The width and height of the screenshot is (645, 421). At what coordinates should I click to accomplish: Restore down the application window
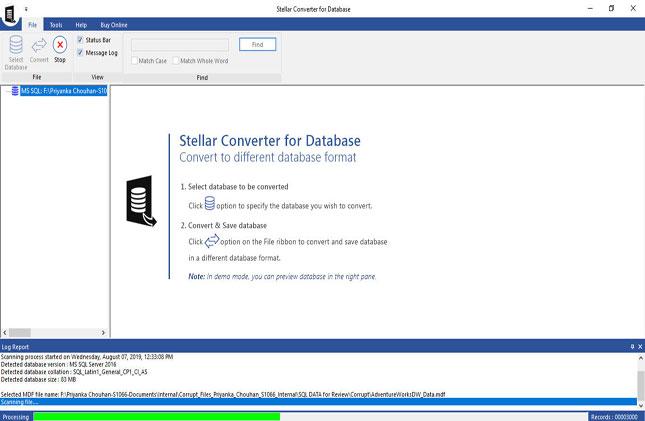[x=612, y=8]
